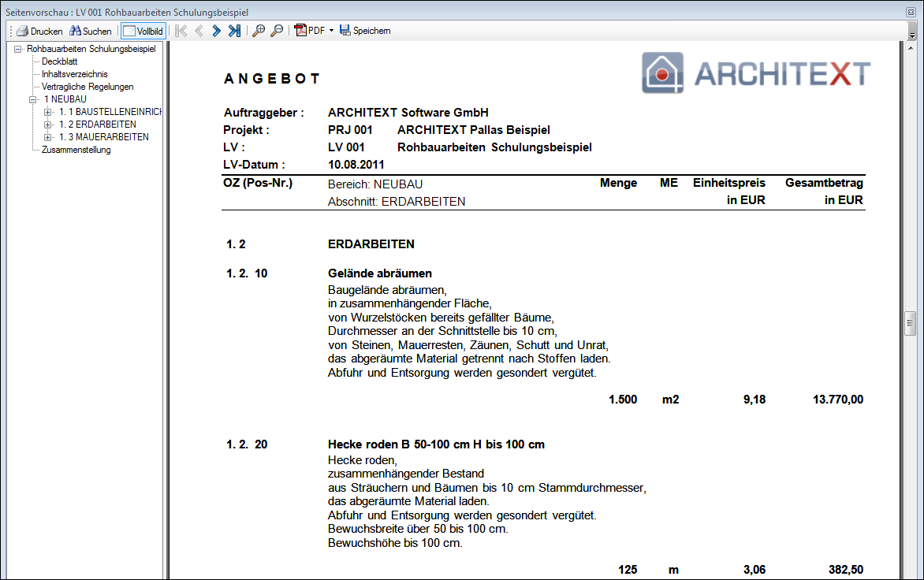Collapse the 1 NEUBAU tree node
Screen dimensions: 924x580
point(33,99)
